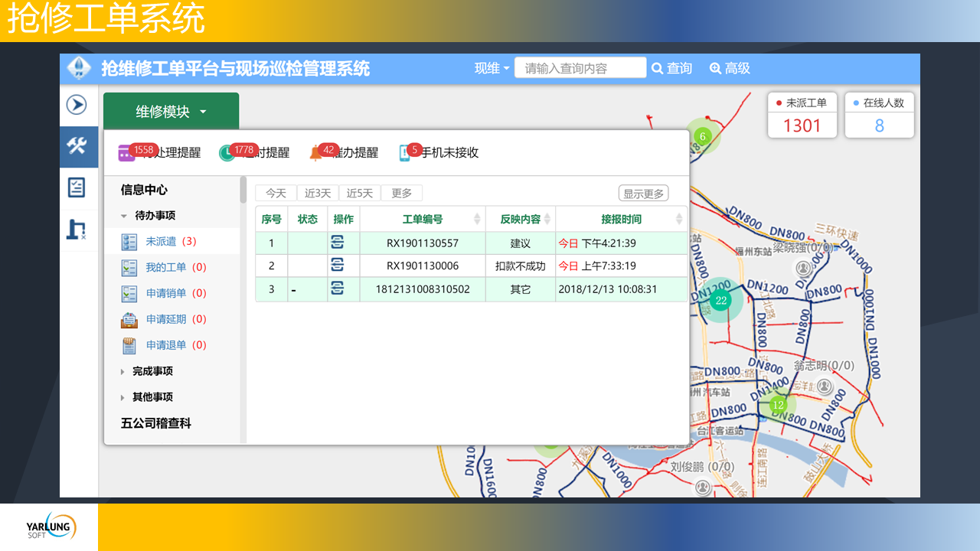Select the 今天 filter tab
Image resolution: width=980 pixels, height=551 pixels.
pos(276,194)
